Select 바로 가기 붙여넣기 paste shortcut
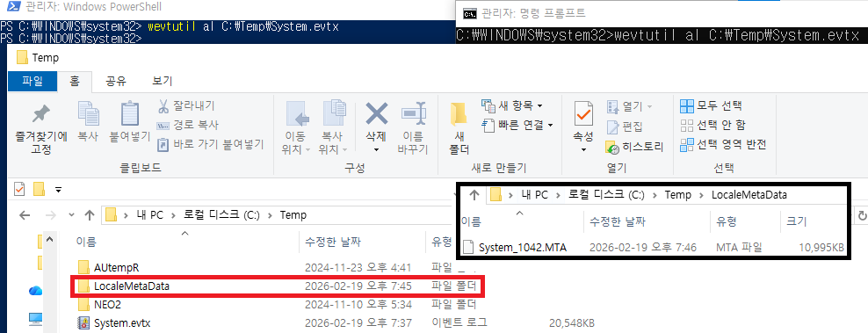 (x=210, y=145)
